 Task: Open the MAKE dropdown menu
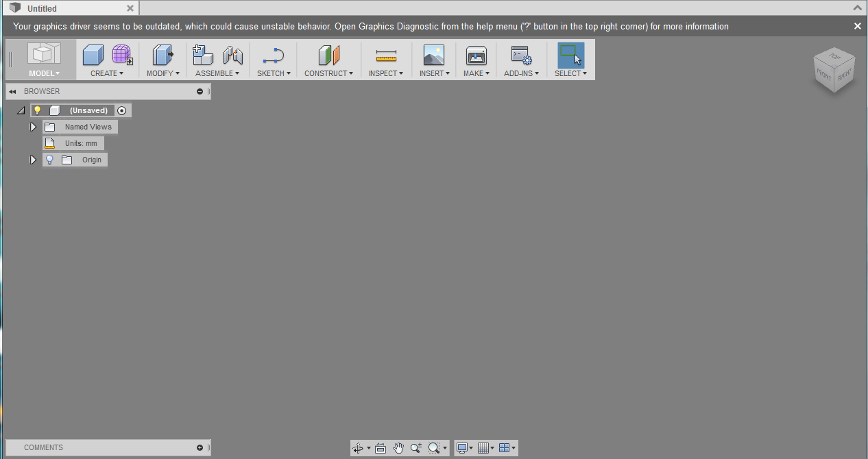pyautogui.click(x=477, y=73)
